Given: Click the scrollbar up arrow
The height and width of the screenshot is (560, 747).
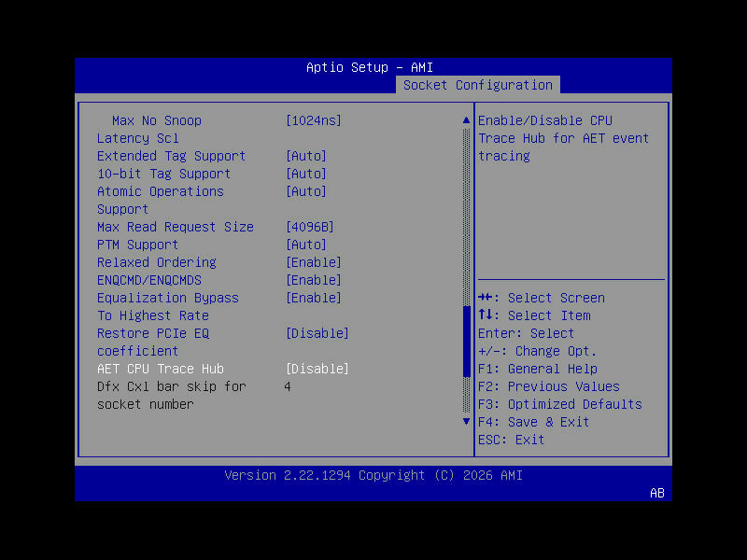Looking at the screenshot, I should (466, 120).
